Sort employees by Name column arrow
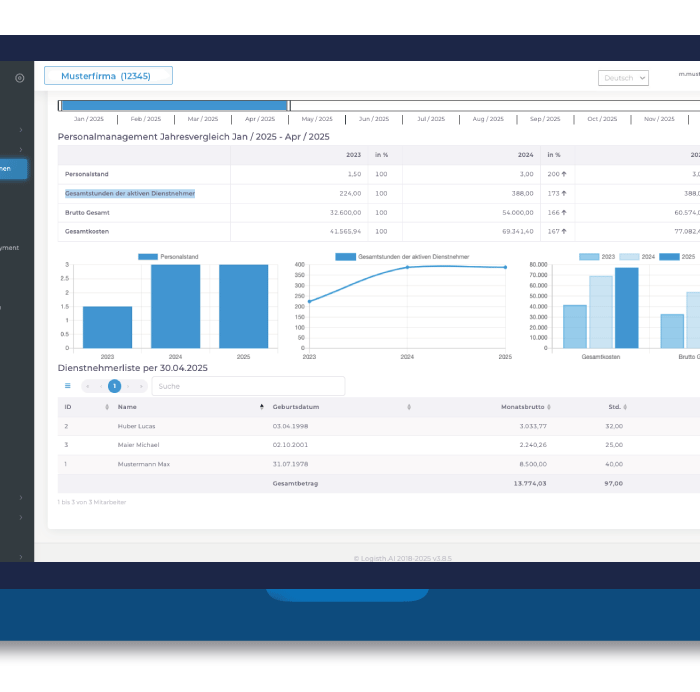700x692 pixels. point(262,408)
